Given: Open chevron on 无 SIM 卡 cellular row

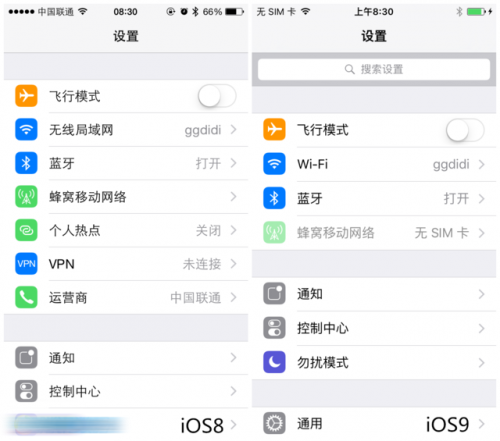Looking at the screenshot, I should (481, 233).
